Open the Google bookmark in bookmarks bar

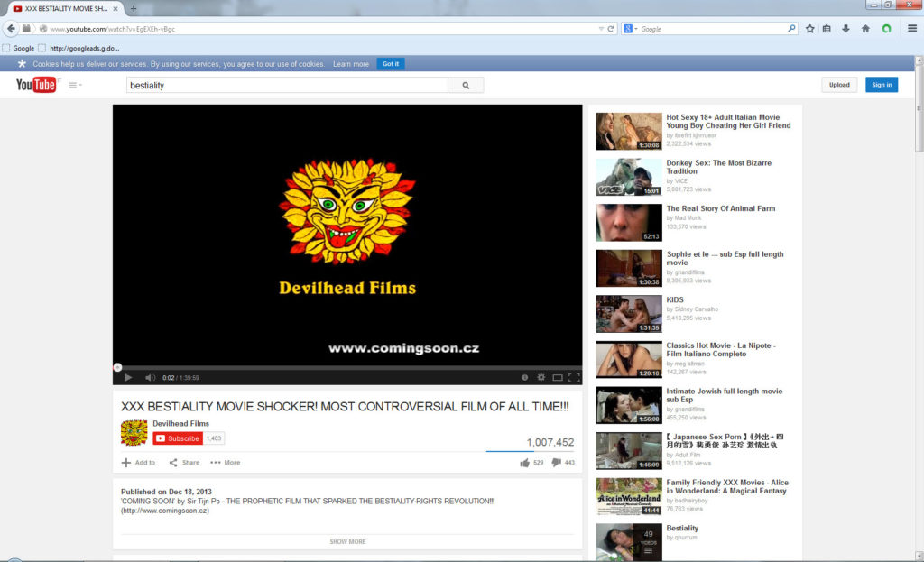18,49
